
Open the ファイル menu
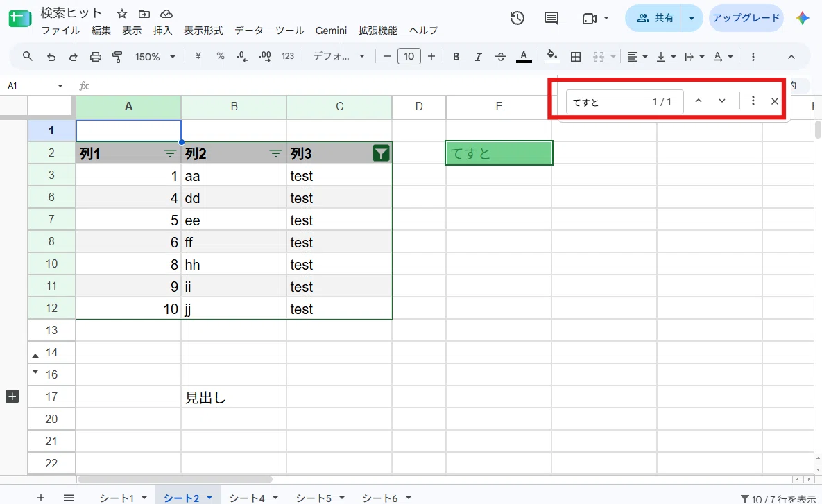[x=61, y=31]
